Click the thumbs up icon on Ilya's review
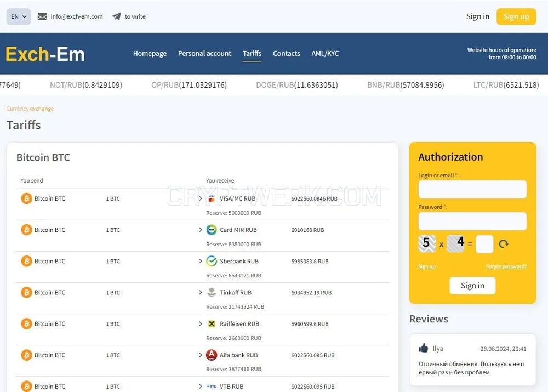This screenshot has width=548, height=392. tap(423, 348)
